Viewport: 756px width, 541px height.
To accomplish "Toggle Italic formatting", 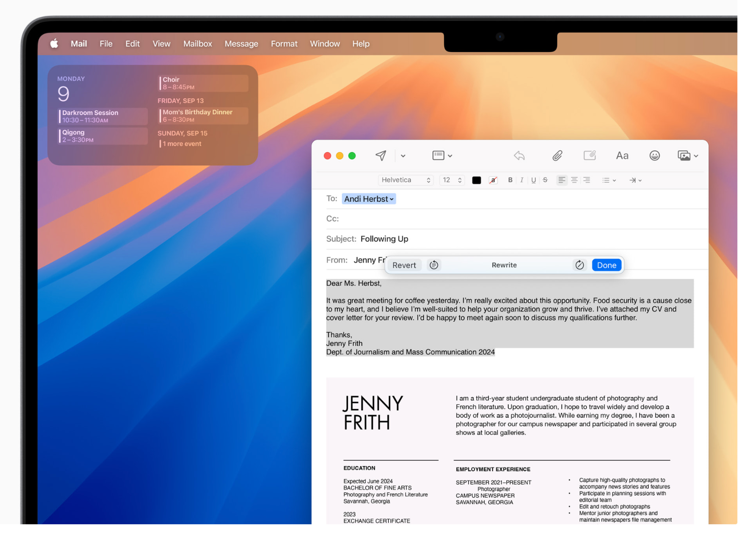I will point(522,180).
